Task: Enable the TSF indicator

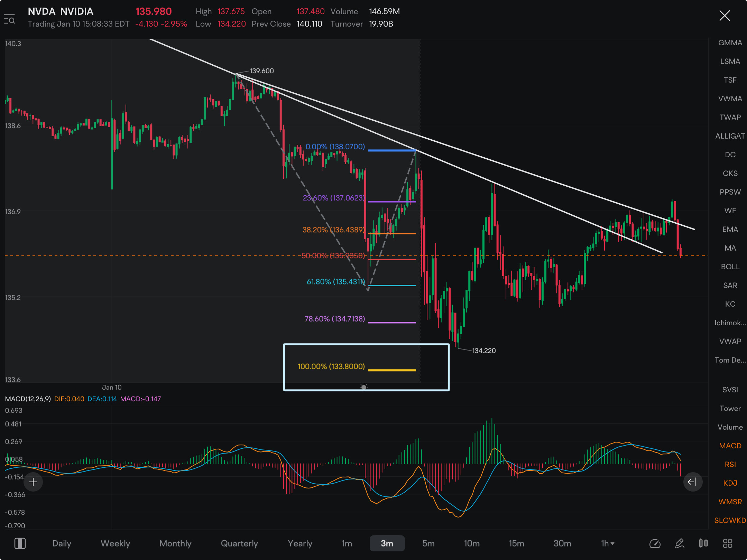Action: 730,80
